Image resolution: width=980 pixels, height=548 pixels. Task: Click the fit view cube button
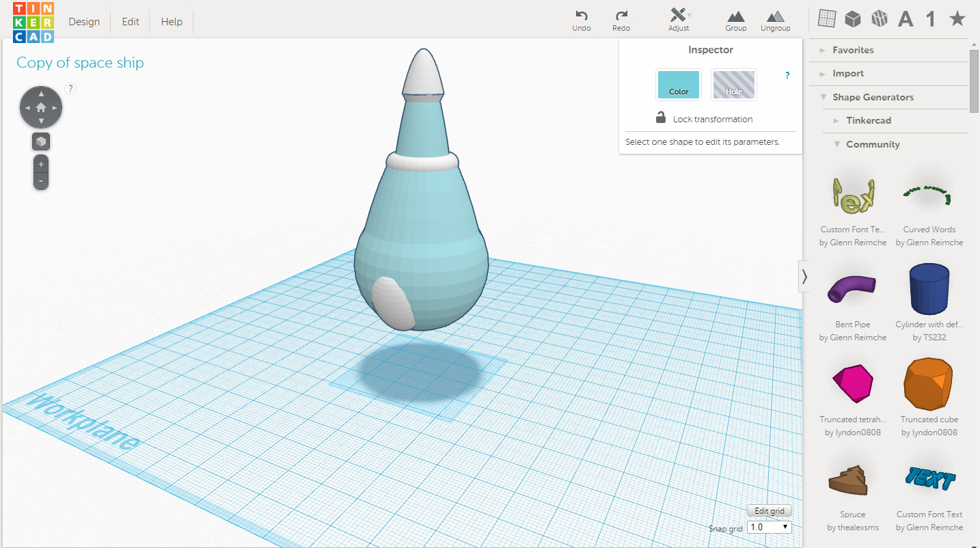(x=41, y=141)
